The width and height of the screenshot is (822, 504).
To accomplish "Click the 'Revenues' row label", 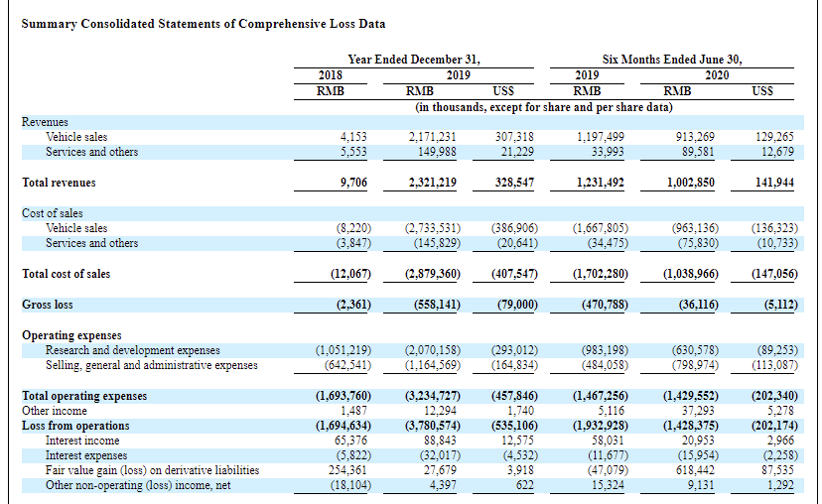I will point(45,122).
